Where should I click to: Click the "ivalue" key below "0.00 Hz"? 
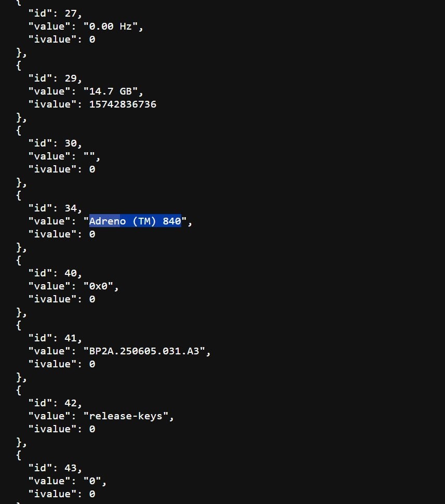52,39
